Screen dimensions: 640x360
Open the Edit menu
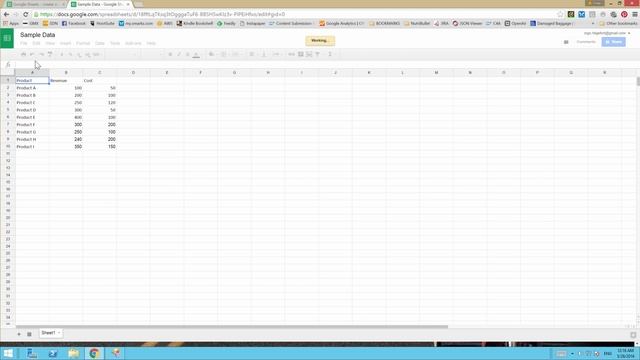pyautogui.click(x=36, y=43)
